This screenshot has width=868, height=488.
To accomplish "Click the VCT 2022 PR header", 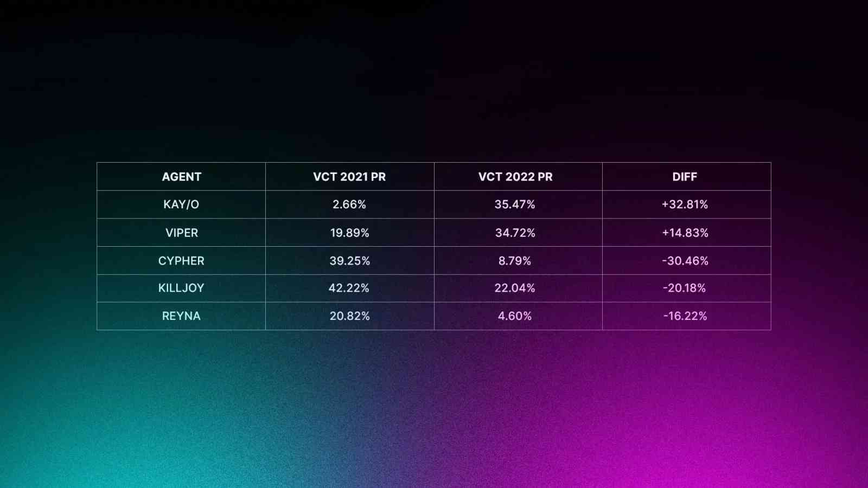I will click(515, 177).
